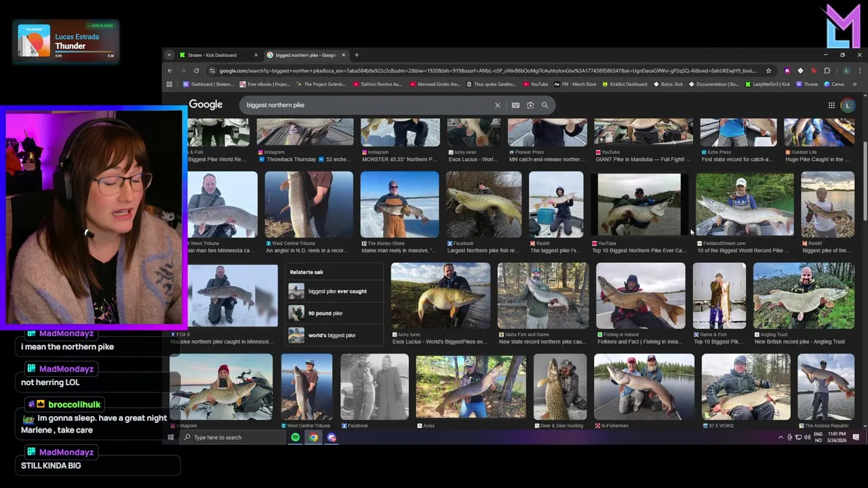
Task: Open the Deer & Deer Hunting pike image
Action: coord(560,387)
